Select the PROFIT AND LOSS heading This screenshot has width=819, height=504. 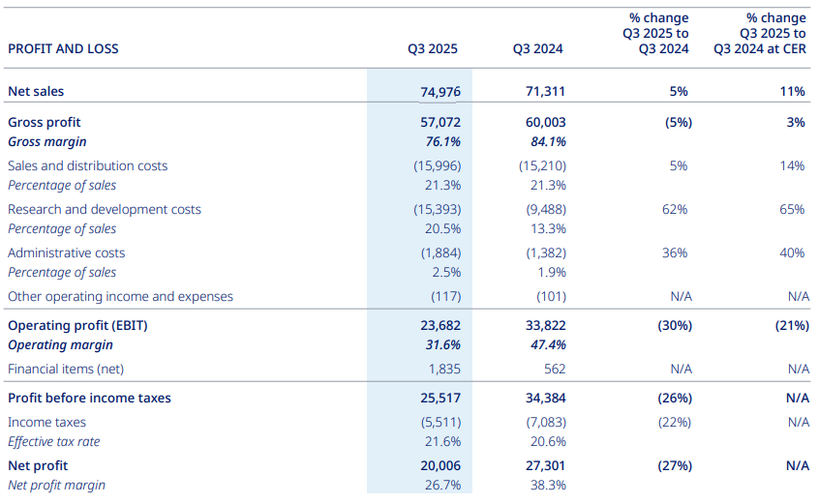(x=63, y=49)
